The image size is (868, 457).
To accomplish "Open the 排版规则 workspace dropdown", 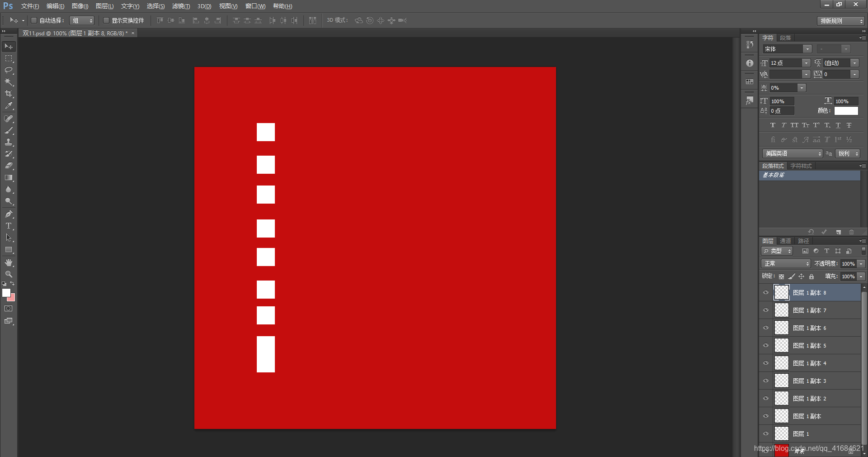I will point(841,21).
